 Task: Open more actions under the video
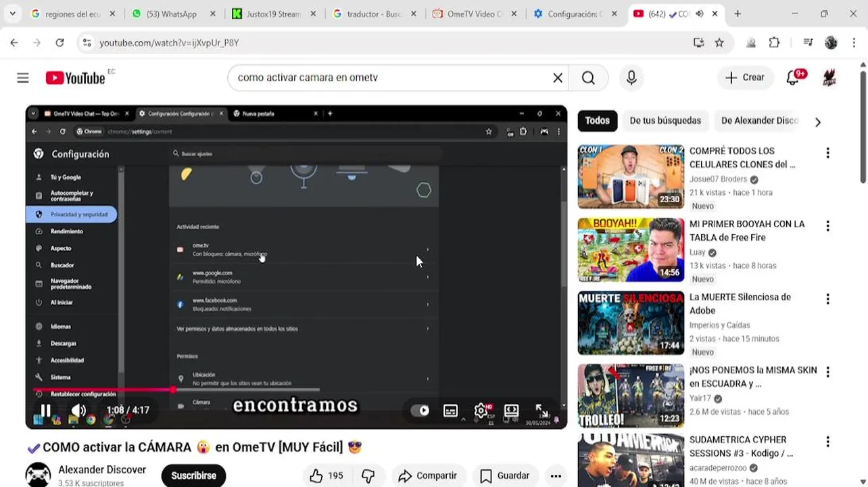(556, 476)
